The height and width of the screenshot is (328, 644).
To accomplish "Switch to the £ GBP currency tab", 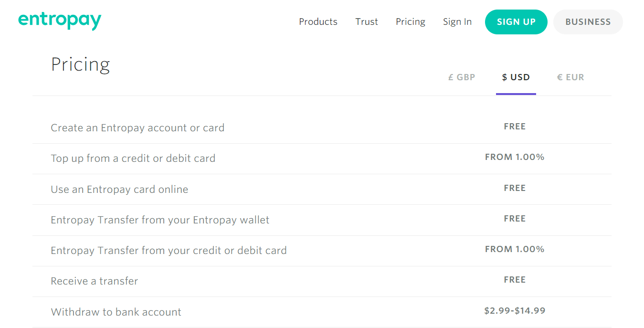I will pyautogui.click(x=462, y=77).
